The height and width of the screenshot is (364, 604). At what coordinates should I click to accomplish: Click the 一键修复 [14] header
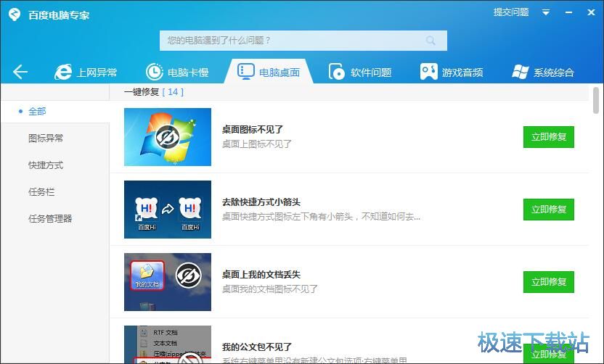click(154, 92)
